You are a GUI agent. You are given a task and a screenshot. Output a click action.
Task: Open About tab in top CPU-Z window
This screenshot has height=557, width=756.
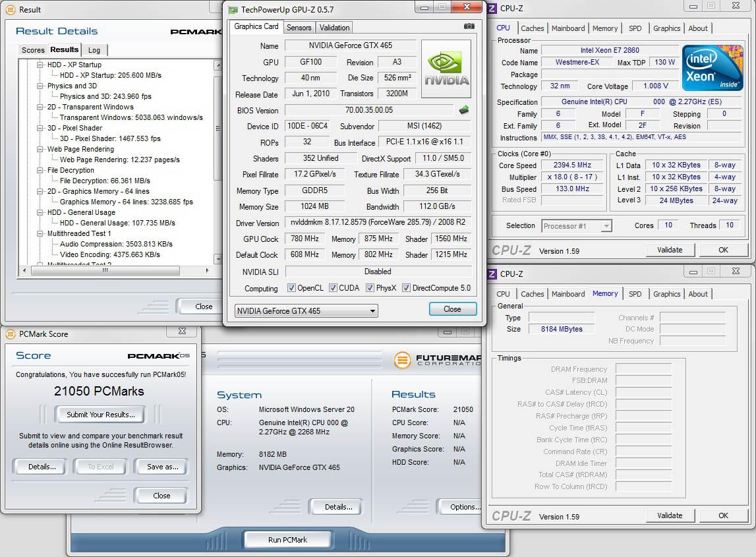point(697,28)
